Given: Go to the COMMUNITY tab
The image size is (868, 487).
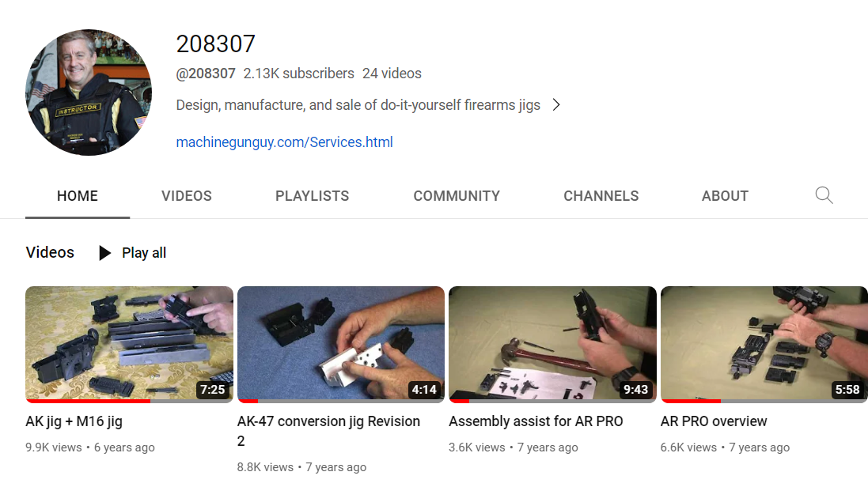Looking at the screenshot, I should 457,196.
